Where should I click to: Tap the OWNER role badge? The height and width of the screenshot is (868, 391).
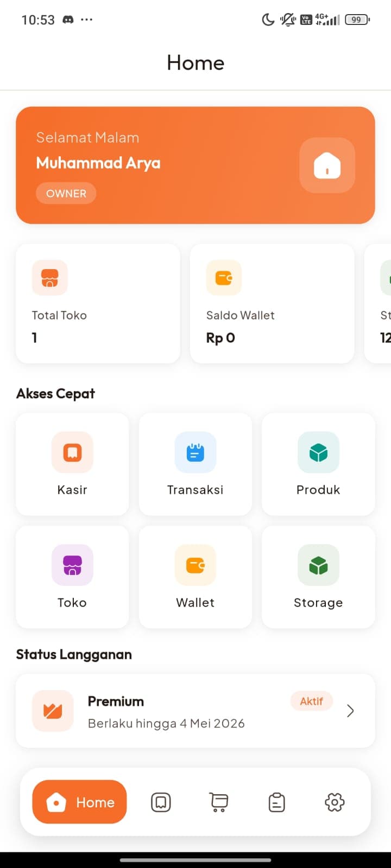(66, 194)
